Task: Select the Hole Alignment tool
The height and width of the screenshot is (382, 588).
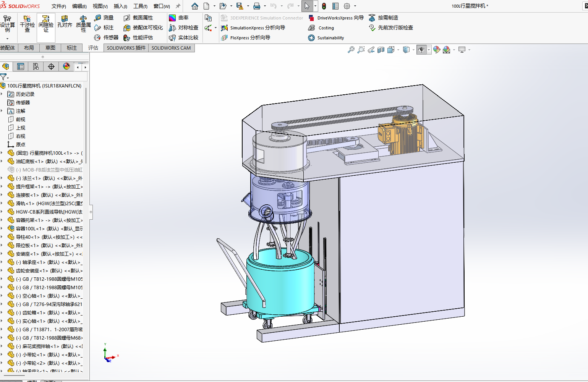Action: 65,22
